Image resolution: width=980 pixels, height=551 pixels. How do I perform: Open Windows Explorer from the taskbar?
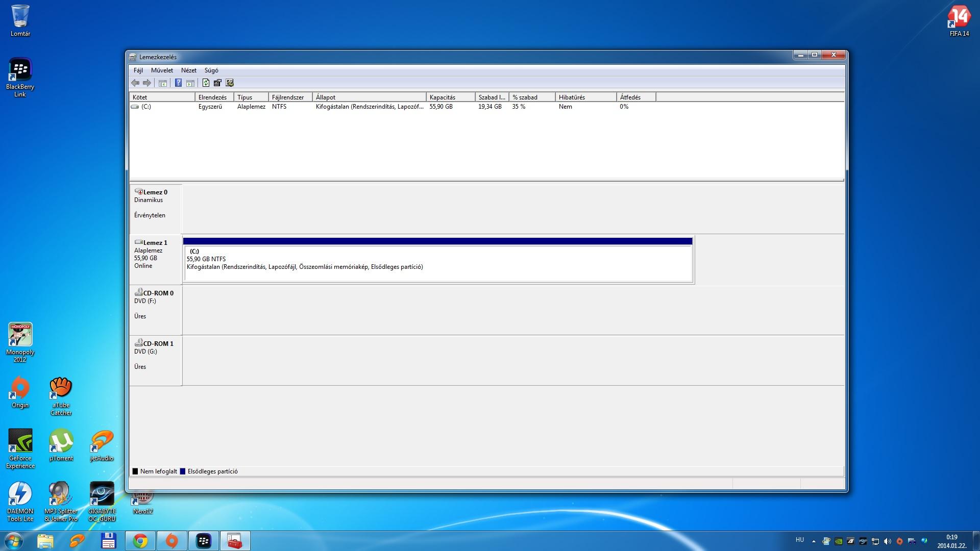45,541
